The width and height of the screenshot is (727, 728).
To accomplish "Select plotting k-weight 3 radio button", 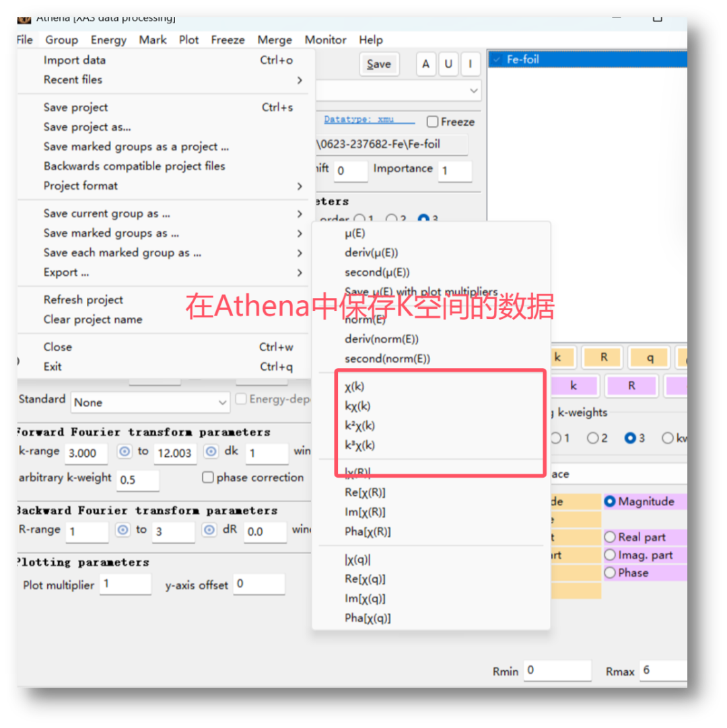I will (x=630, y=438).
